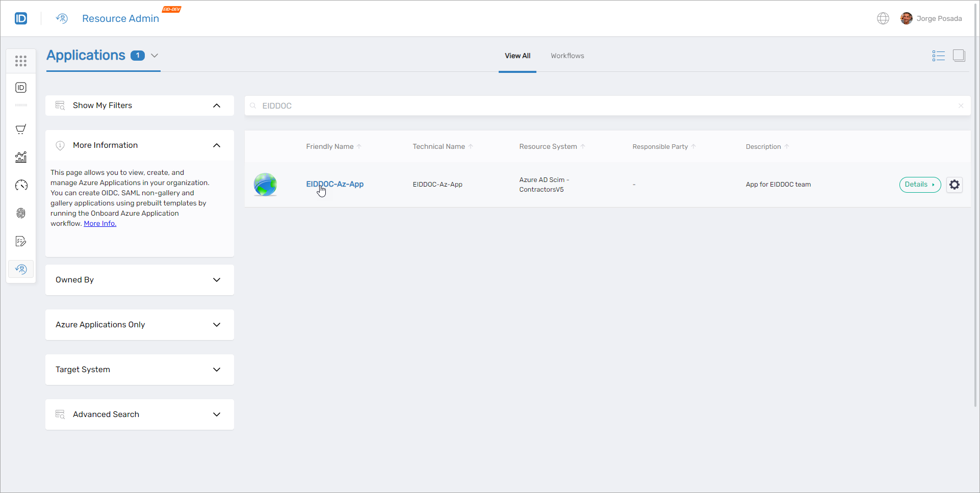Viewport: 980px width, 493px height.
Task: Select the View All tab
Action: click(x=517, y=56)
